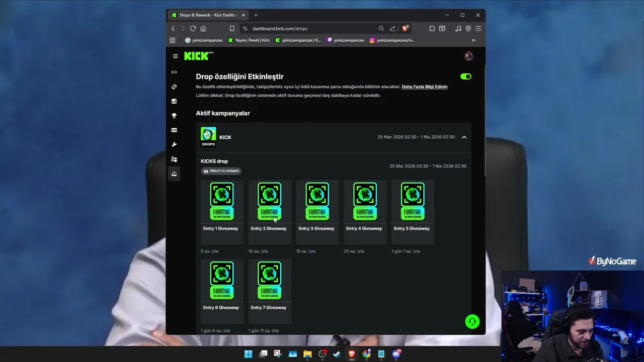Click the Daha Fazla Bilgi Edinin link
The height and width of the screenshot is (362, 644).
pyautogui.click(x=425, y=87)
